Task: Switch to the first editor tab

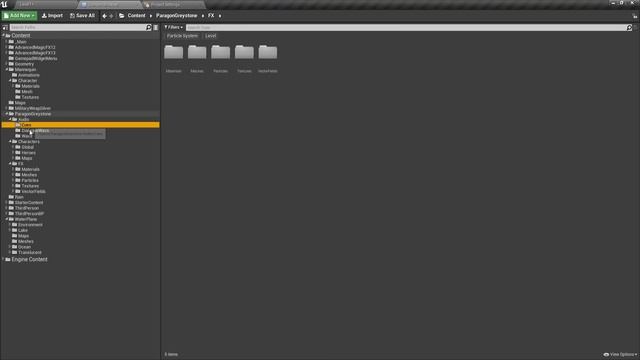Action: coord(45,4)
